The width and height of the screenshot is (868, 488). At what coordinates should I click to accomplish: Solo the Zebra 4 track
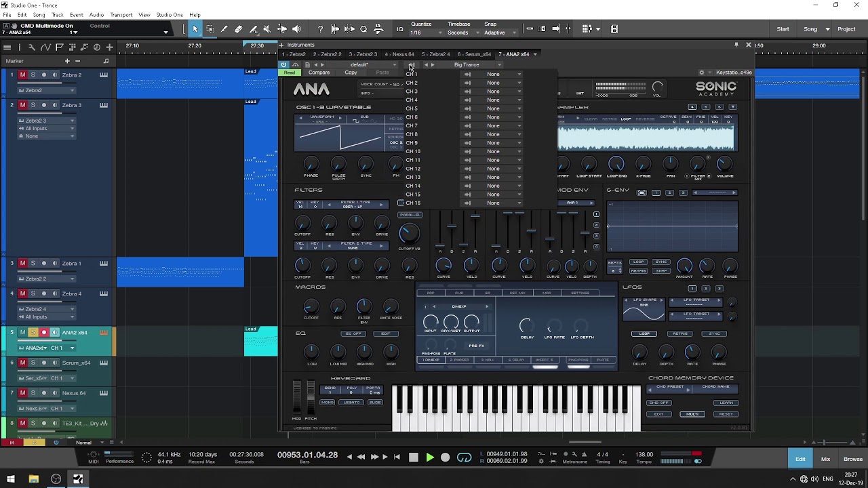(x=33, y=293)
